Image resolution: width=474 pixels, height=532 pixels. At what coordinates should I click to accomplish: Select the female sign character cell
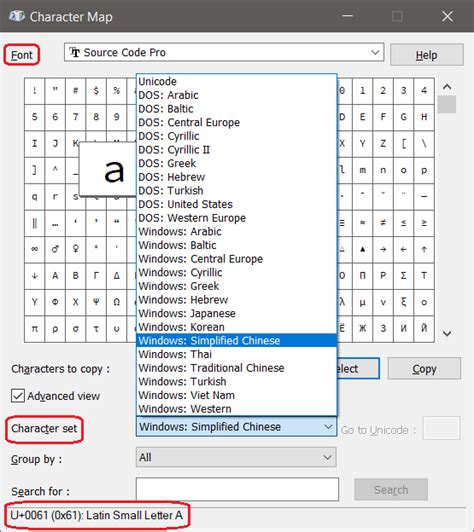tap(76, 249)
